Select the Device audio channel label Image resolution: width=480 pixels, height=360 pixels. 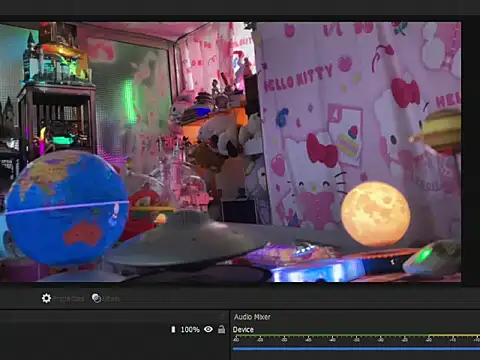point(243,330)
